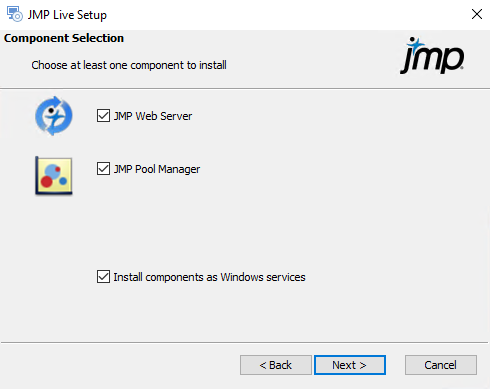
Task: Proceed with the Next button
Action: (350, 365)
